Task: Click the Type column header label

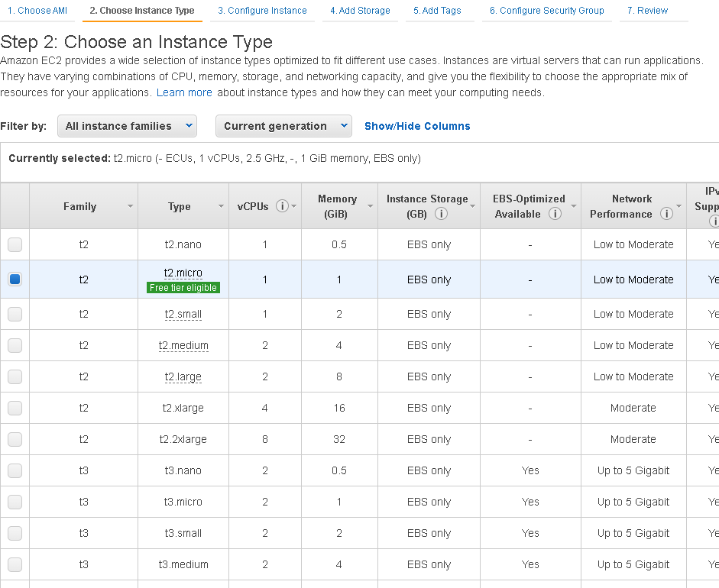Action: (180, 206)
